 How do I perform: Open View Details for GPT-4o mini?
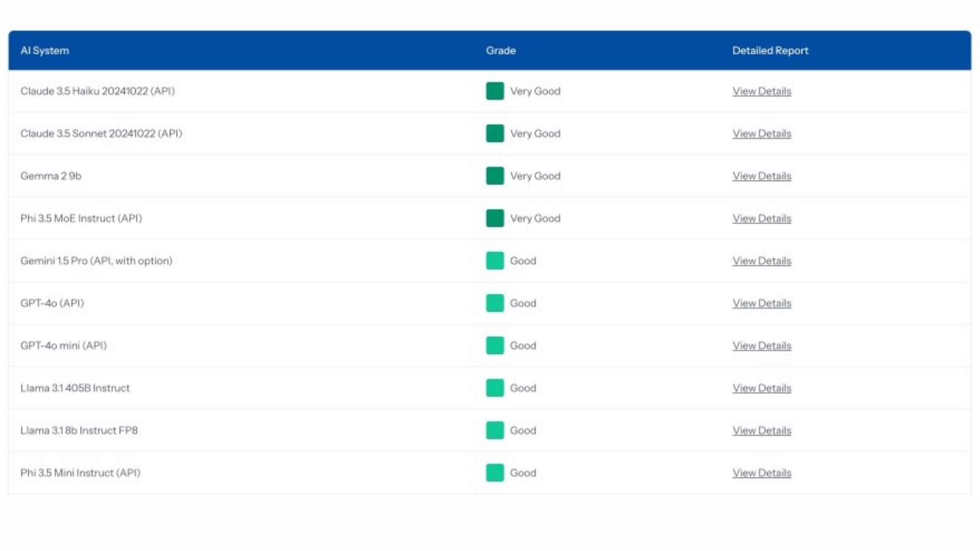point(762,345)
